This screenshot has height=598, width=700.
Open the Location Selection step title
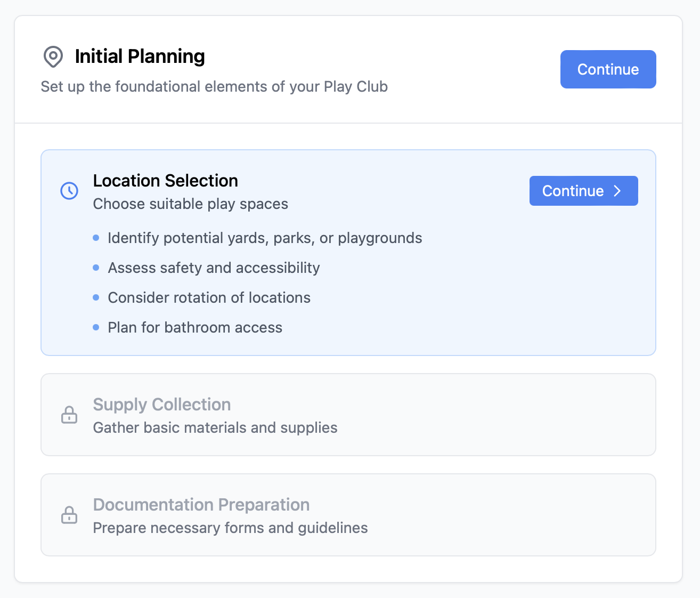click(165, 181)
